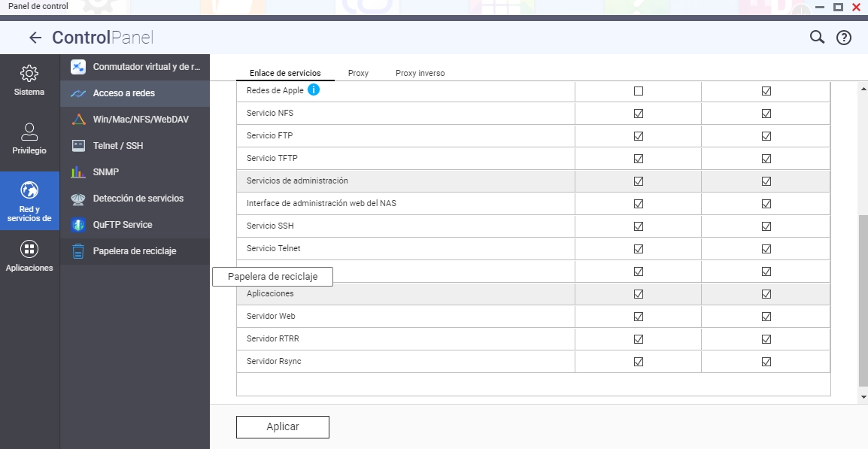Toggle first checkbox for Servicio FTP

click(x=639, y=136)
